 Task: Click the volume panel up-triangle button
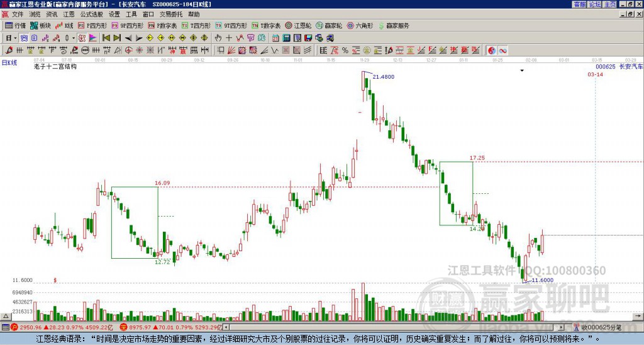(x=6, y=316)
